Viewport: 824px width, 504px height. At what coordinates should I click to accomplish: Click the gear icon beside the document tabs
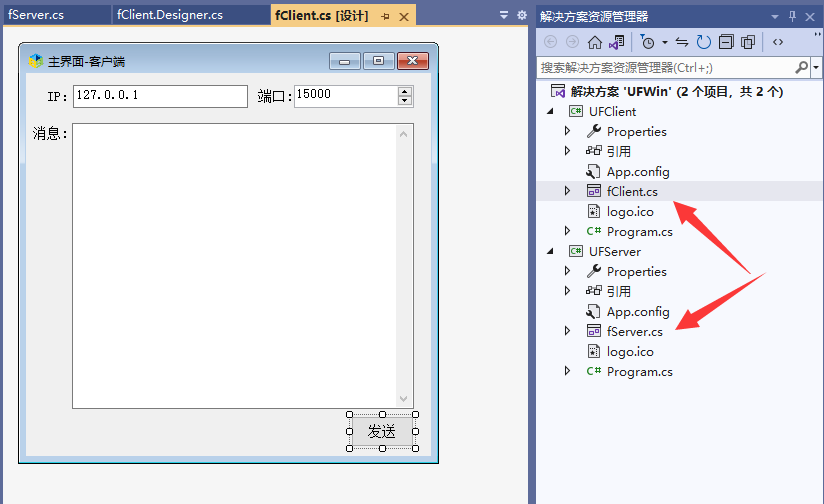click(521, 16)
